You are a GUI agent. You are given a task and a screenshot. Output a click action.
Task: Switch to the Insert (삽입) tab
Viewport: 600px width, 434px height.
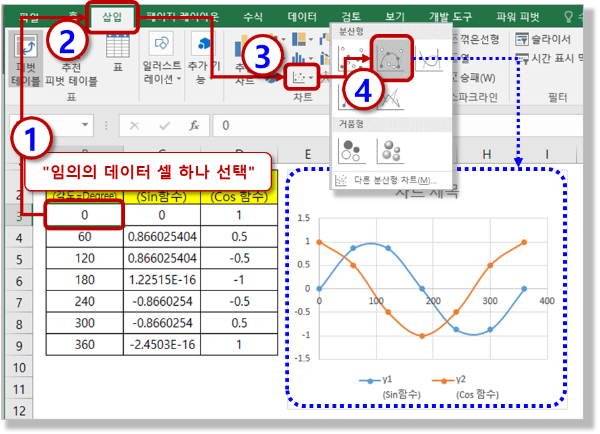[x=112, y=17]
